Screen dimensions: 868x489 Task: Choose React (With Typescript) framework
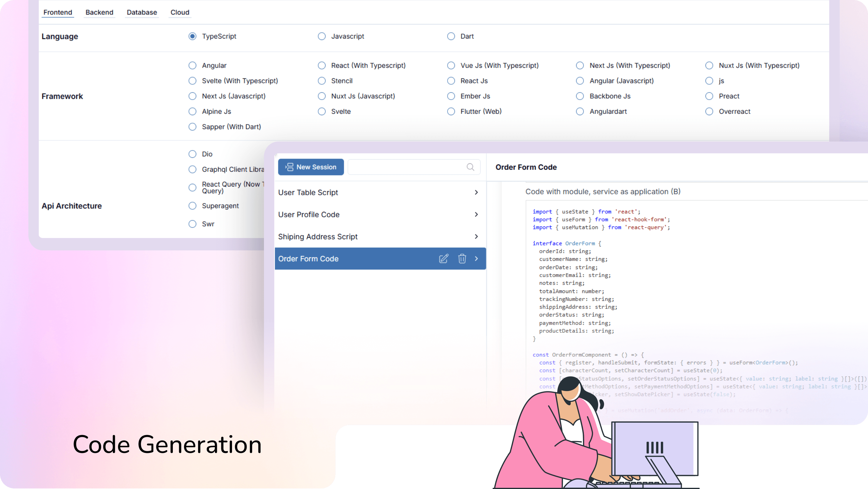click(x=321, y=65)
